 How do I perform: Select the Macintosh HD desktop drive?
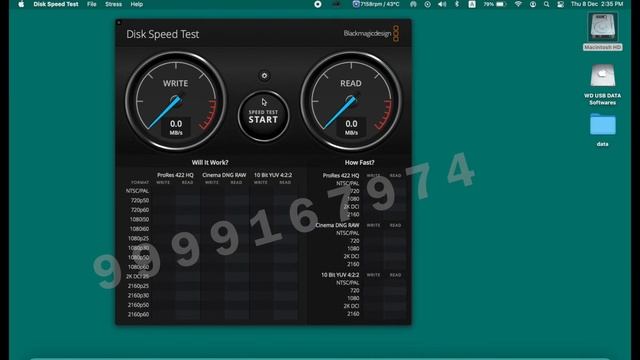(602, 31)
